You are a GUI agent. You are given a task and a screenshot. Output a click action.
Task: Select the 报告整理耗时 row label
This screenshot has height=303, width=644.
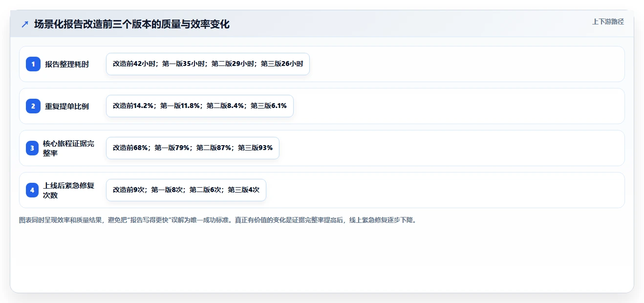(x=67, y=64)
